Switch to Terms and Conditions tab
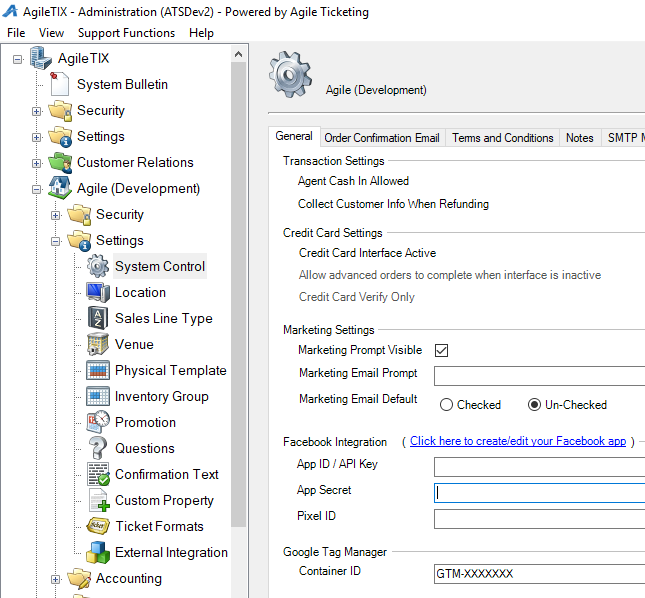This screenshot has width=645, height=598. (503, 138)
